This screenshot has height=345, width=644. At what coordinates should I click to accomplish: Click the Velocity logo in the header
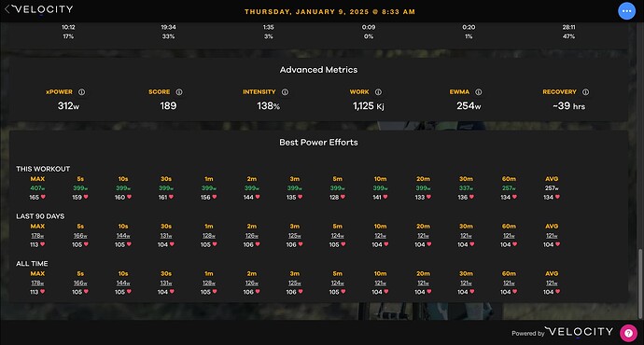pos(43,9)
